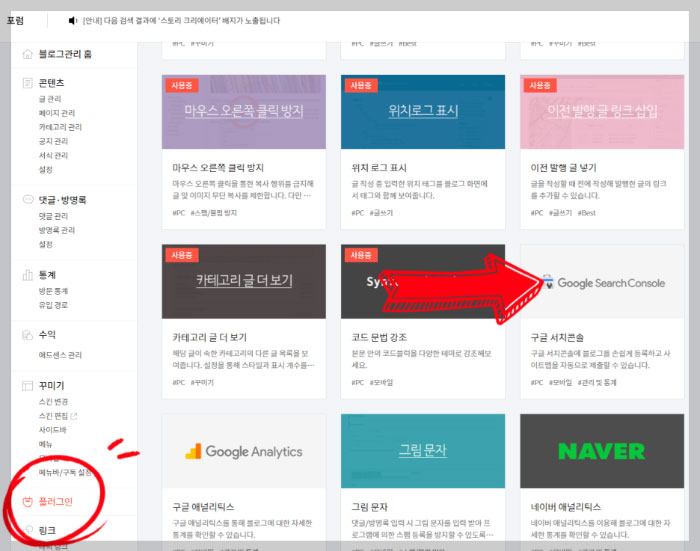The height and width of the screenshot is (551, 700).
Task: Open 포럼 in the top bar
Action: click(x=15, y=21)
